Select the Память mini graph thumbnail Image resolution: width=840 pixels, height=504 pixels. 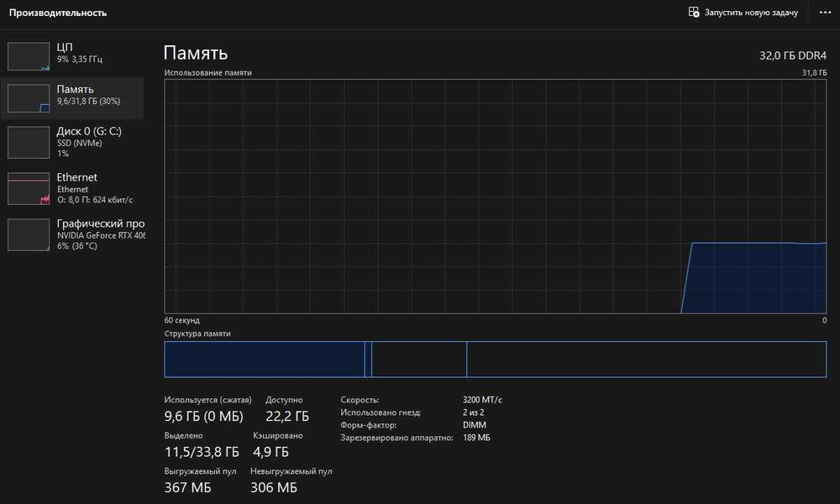[29, 98]
